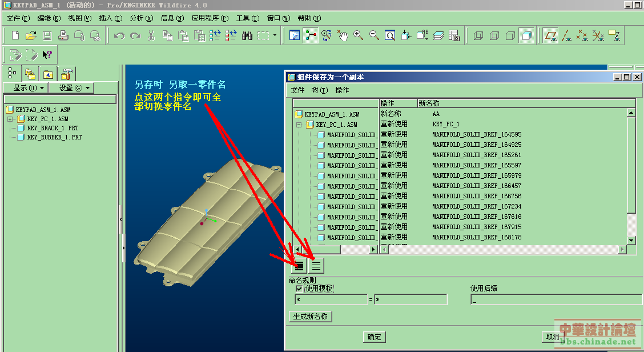The height and width of the screenshot is (352, 644).
Task: Print with the printer toolbar icon
Action: click(63, 35)
